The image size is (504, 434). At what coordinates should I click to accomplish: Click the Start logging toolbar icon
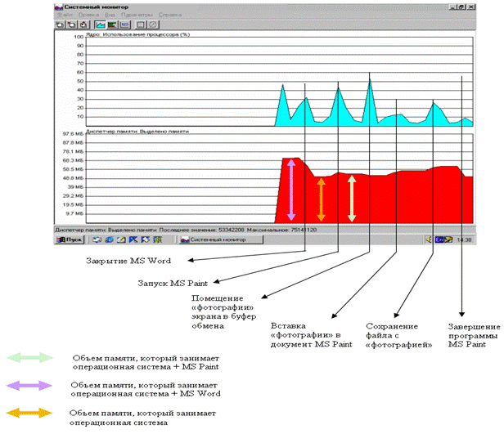coord(141,25)
